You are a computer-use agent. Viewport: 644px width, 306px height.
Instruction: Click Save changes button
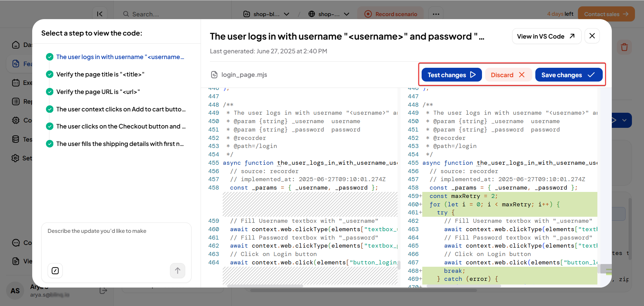coord(569,75)
